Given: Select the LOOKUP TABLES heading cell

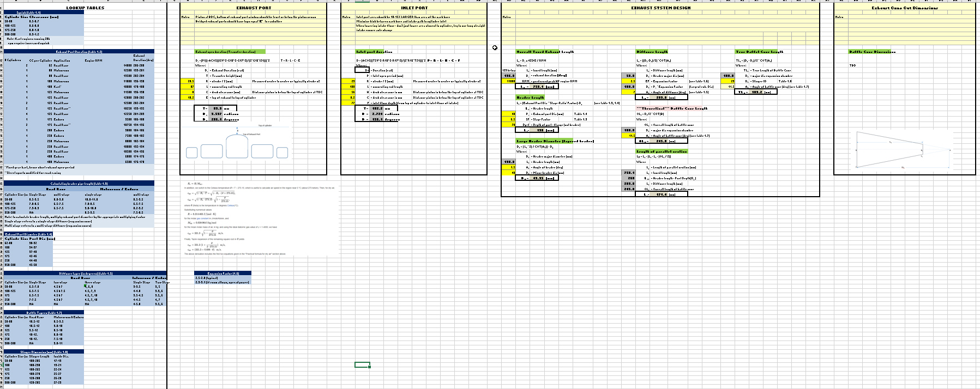Looking at the screenshot, I should (x=85, y=8).
